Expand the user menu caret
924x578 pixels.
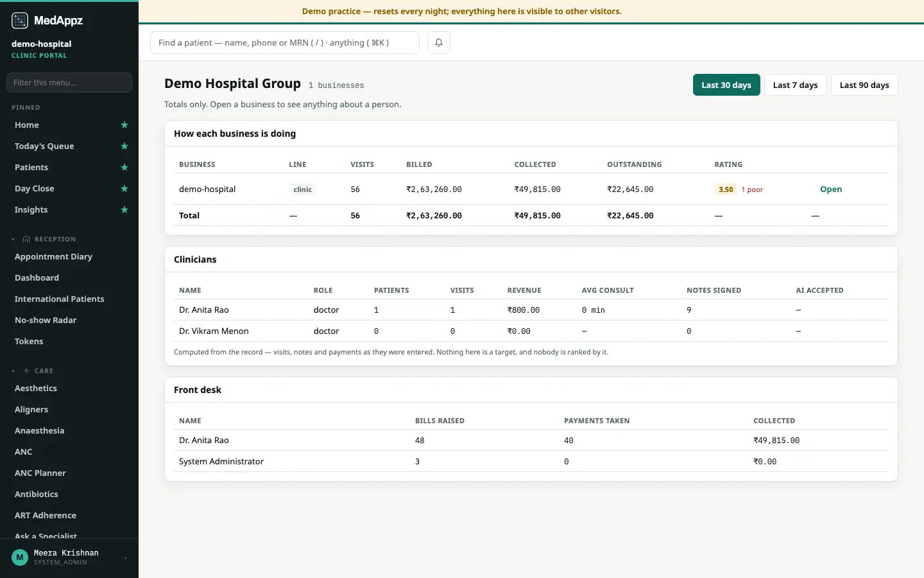tap(125, 558)
